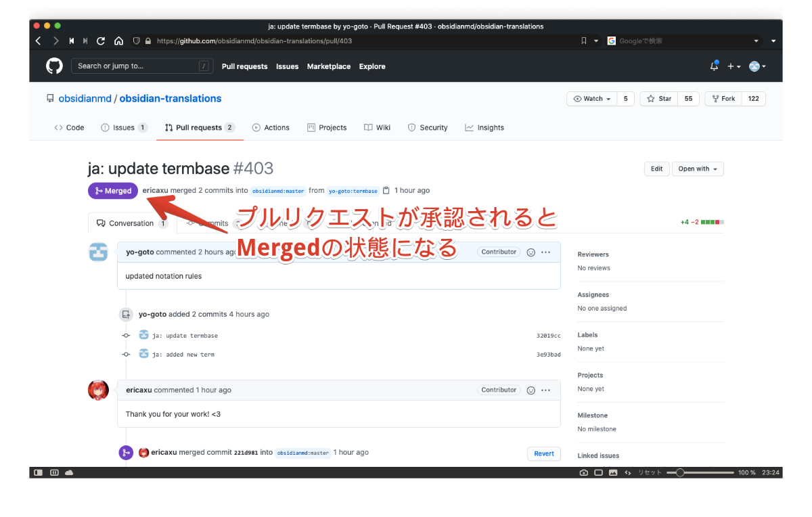Switch to the Code repository tab
The width and height of the screenshot is (812, 517).
(x=69, y=127)
